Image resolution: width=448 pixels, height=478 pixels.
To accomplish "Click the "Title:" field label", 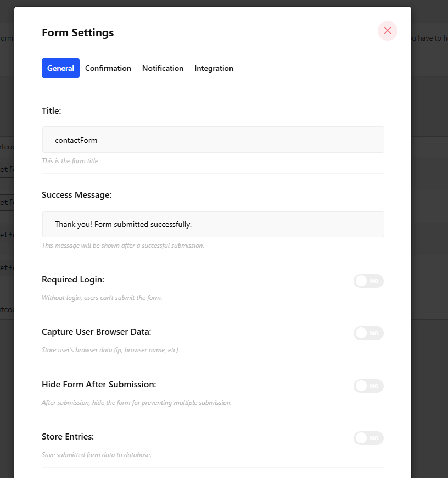I will click(52, 110).
